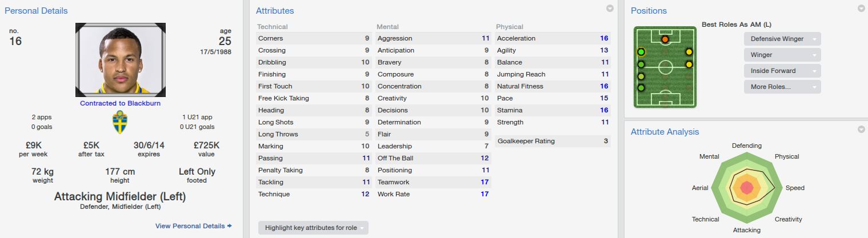The width and height of the screenshot is (868, 238).
Task: Expand the Inside Forward role dropdown
Action: click(782, 71)
